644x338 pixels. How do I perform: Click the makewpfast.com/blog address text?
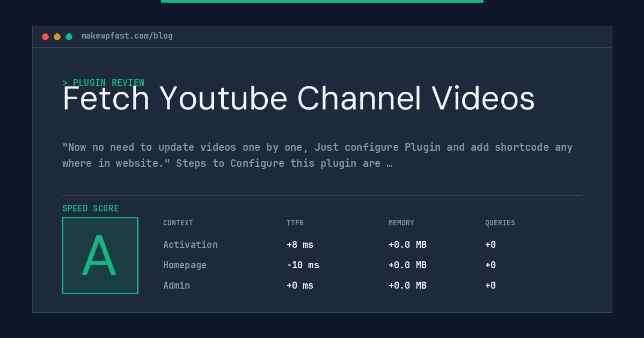(127, 36)
